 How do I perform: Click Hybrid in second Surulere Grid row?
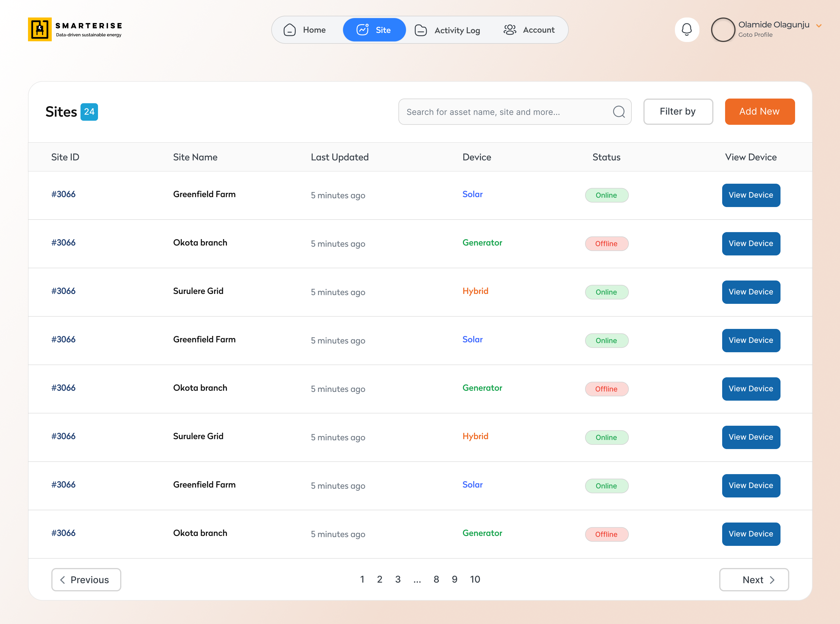pos(475,436)
